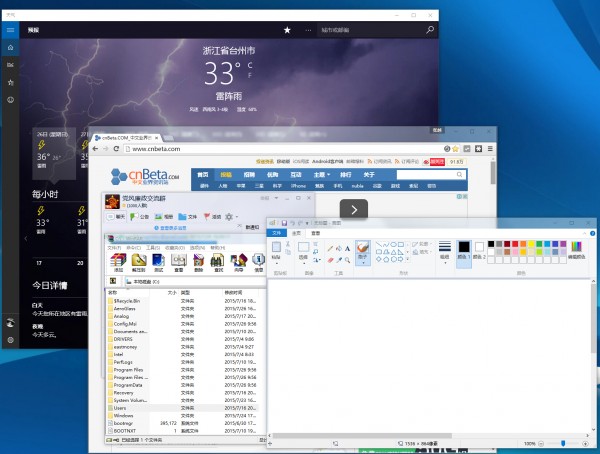The width and height of the screenshot is (600, 454).
Task: Select the Users folder in WinRAR list
Action: 120,408
